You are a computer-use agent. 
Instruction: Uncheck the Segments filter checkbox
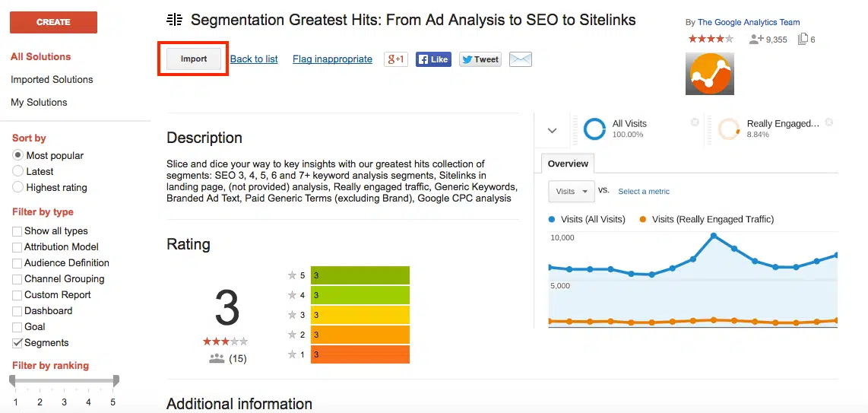click(17, 343)
